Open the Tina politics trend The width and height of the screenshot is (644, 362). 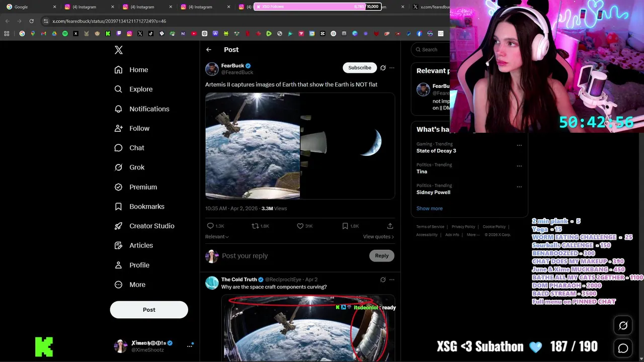[422, 171]
